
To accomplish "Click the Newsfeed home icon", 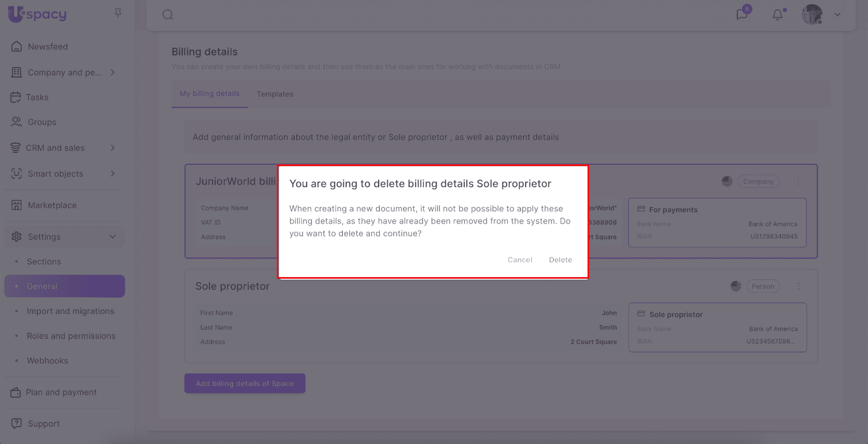I will pyautogui.click(x=17, y=47).
